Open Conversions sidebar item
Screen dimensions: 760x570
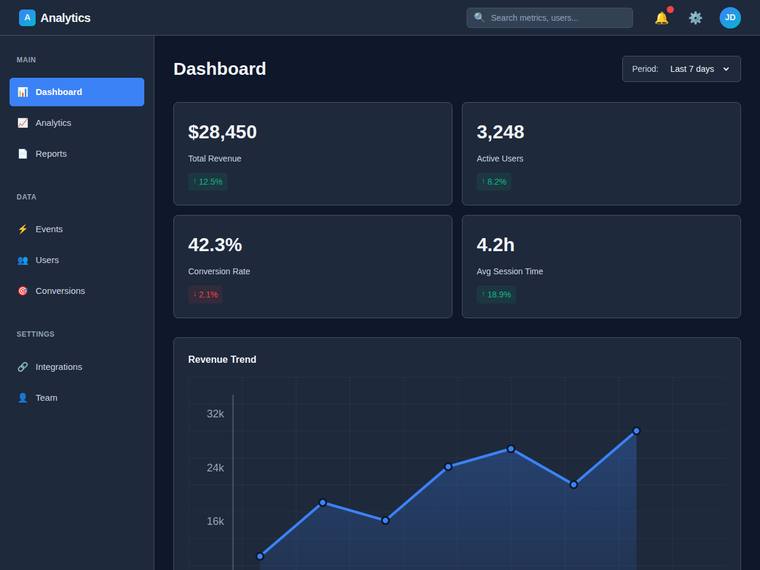(x=77, y=291)
